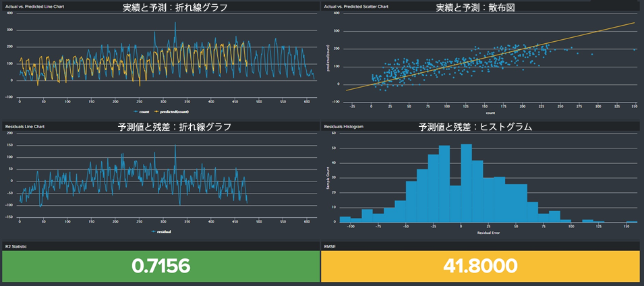Image resolution: width=644 pixels, height=286 pixels.
Task: Click the RMSE panel label
Action: [330, 246]
